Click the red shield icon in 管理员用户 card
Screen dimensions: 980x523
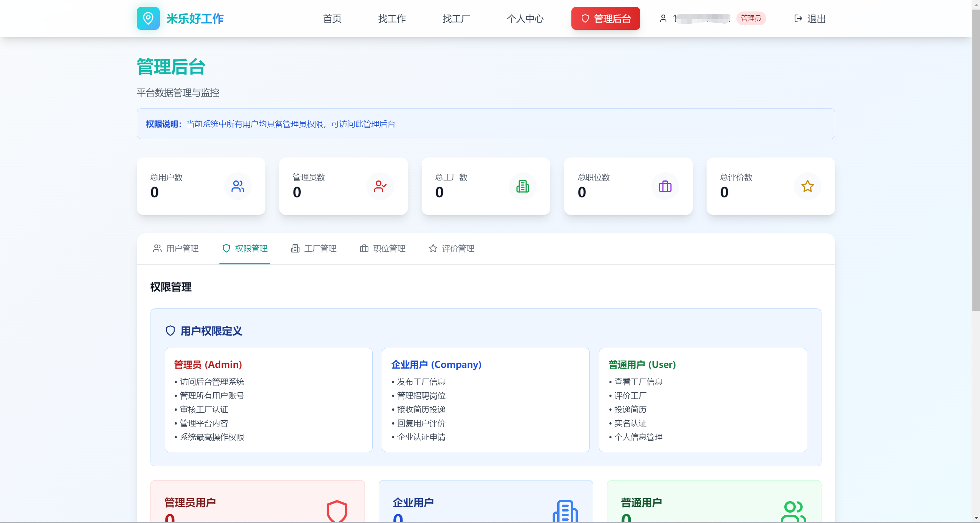[337, 511]
